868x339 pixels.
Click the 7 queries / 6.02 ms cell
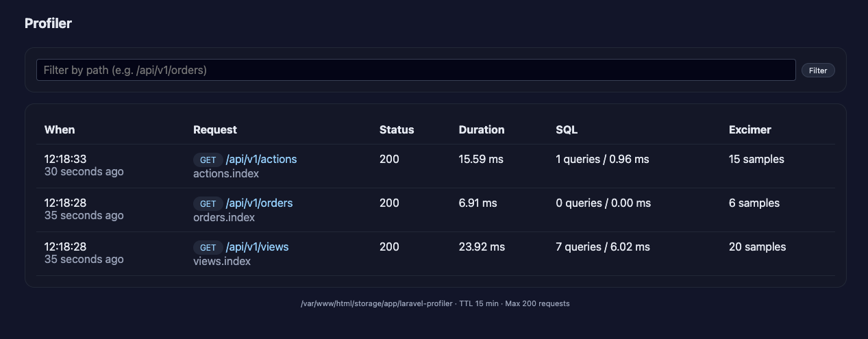click(x=603, y=247)
